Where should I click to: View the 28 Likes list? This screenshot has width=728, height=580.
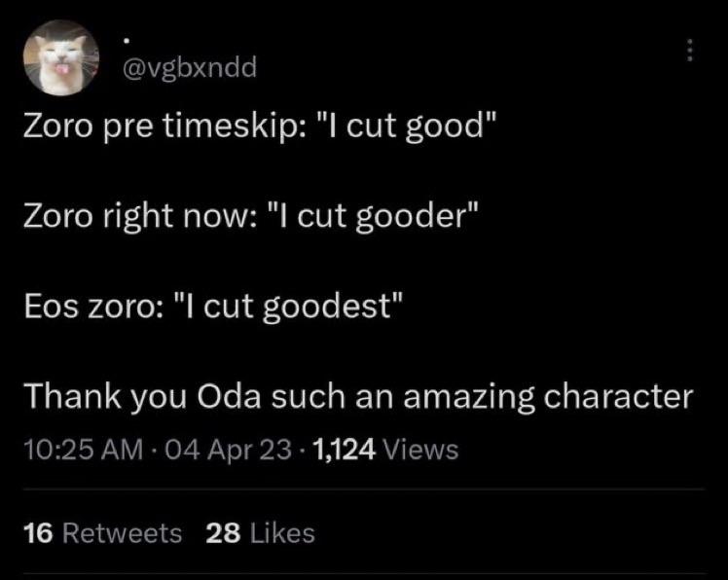coord(261,532)
